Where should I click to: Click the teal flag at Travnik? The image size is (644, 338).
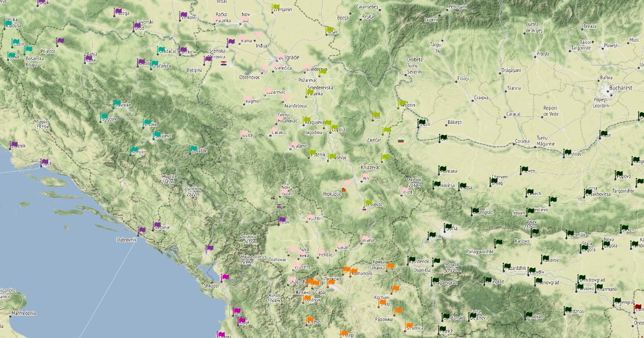117,104
